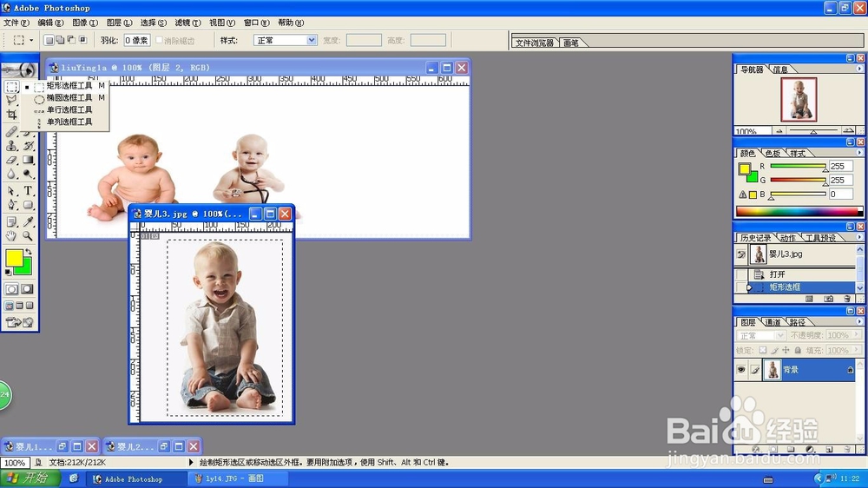Screen dimensions: 868x488
Task: Swap foreground and background colors
Action: tap(29, 252)
